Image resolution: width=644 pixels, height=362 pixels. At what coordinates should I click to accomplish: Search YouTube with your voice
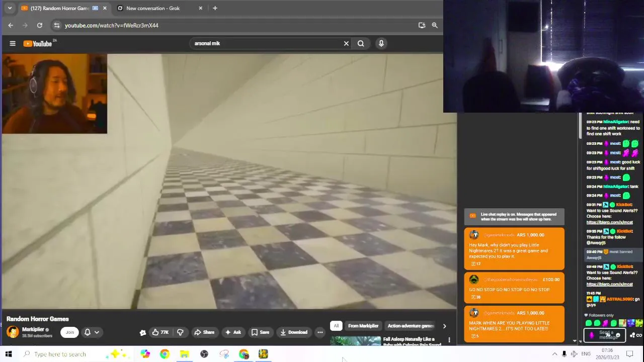[381, 43]
